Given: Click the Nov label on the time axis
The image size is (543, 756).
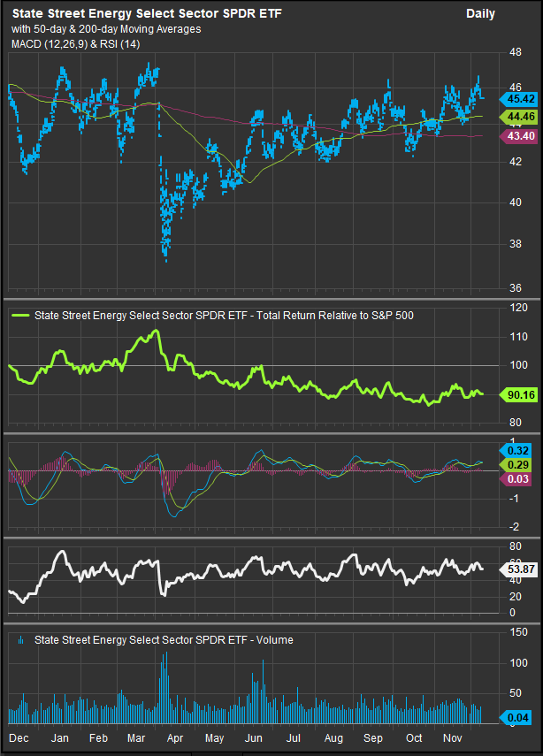Looking at the screenshot, I should point(453,737).
